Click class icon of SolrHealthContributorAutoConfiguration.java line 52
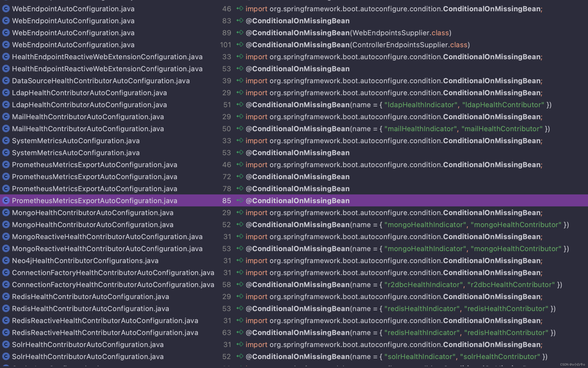588x368 pixels. pos(6,357)
